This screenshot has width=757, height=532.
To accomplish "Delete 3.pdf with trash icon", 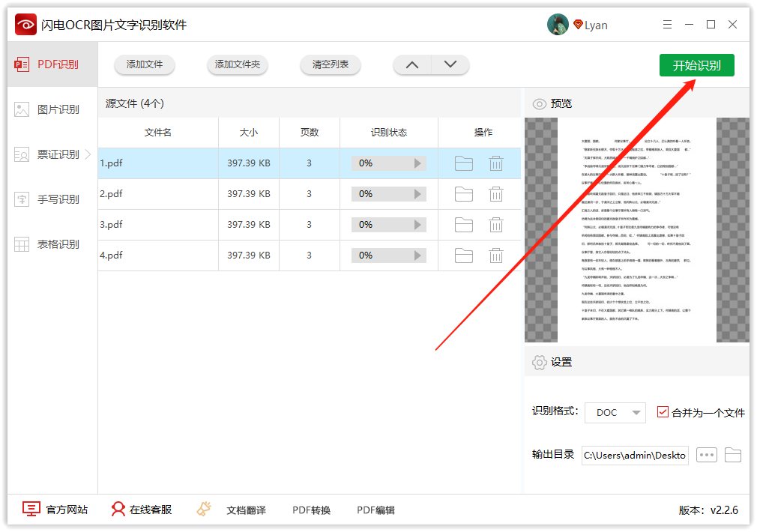I will [496, 225].
